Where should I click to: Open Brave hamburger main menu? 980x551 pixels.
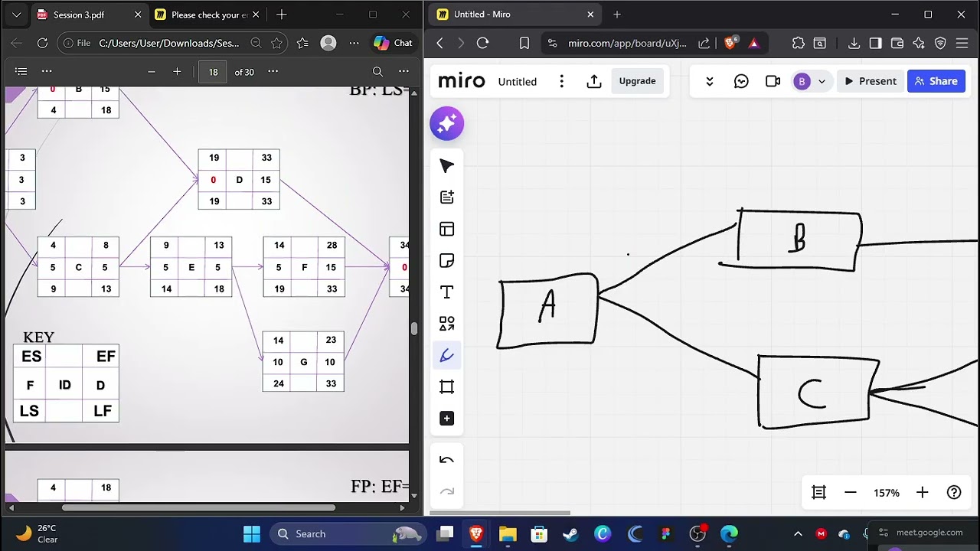pyautogui.click(x=962, y=44)
